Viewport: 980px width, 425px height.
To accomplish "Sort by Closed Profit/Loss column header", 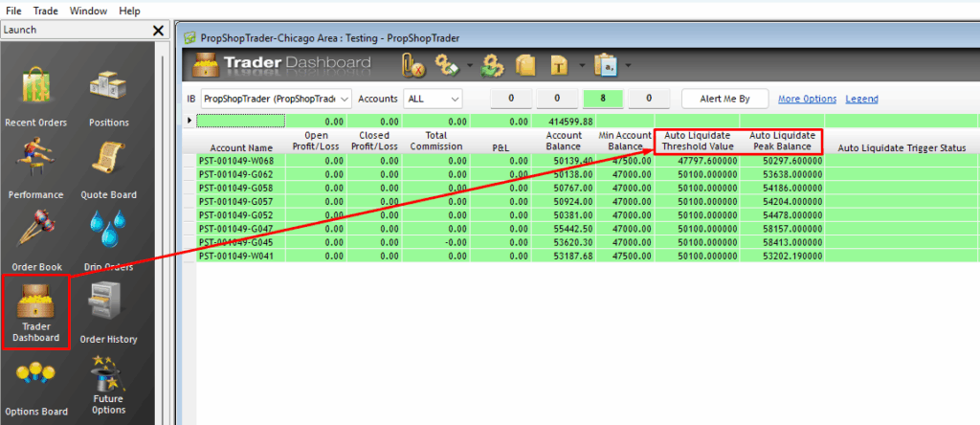I will point(374,142).
